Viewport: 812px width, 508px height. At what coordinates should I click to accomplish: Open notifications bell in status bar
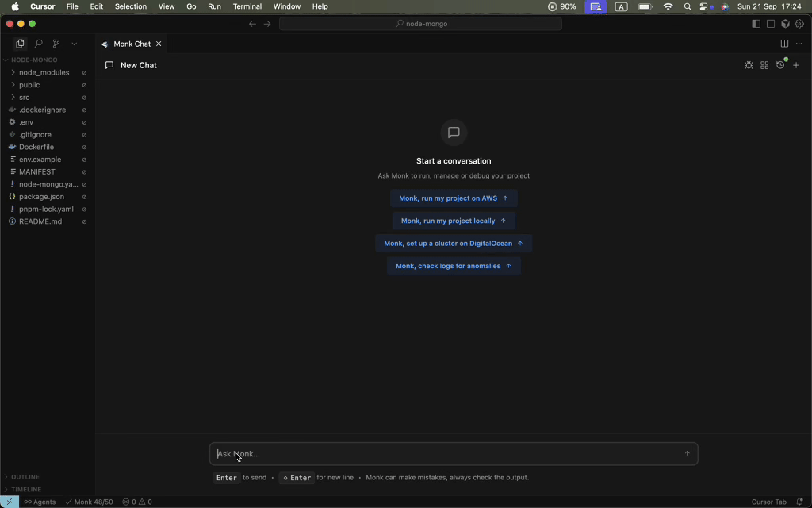tap(799, 502)
